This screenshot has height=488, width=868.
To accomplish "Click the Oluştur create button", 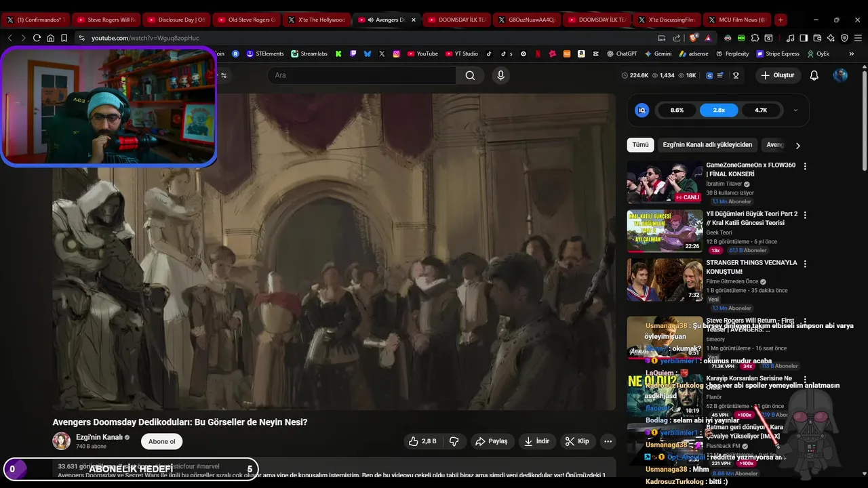I will click(778, 75).
